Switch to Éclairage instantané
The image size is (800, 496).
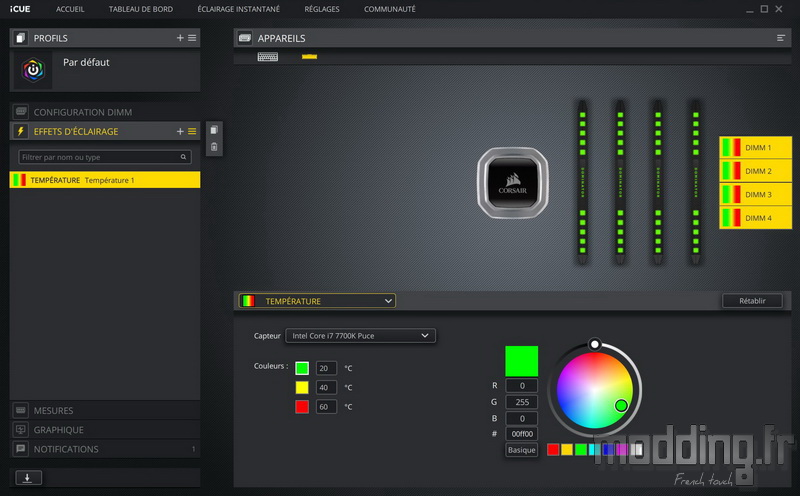(238, 9)
